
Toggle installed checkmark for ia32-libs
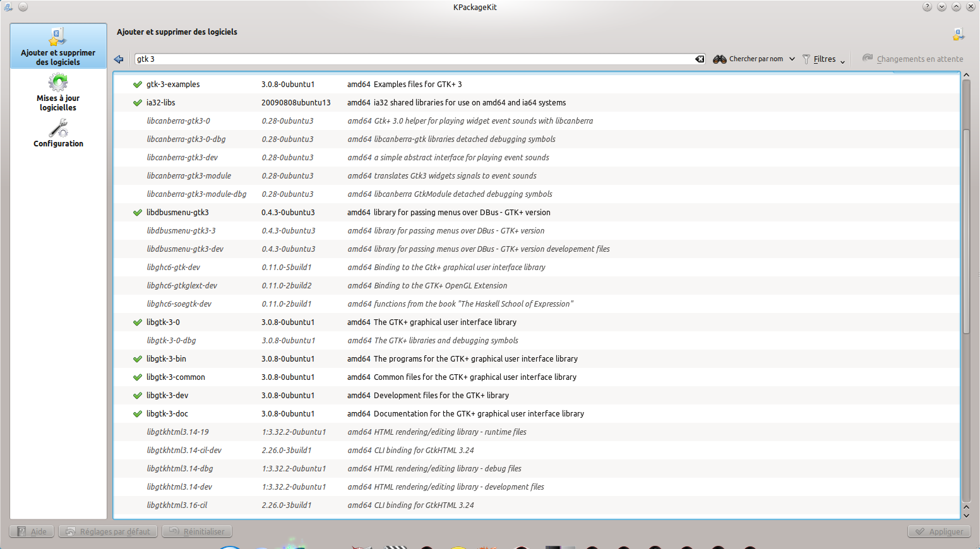138,103
